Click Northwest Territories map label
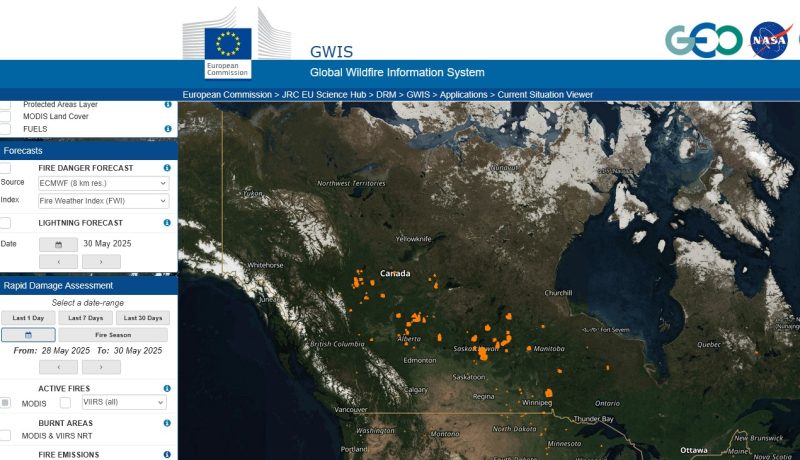This screenshot has width=800, height=460. tap(351, 183)
